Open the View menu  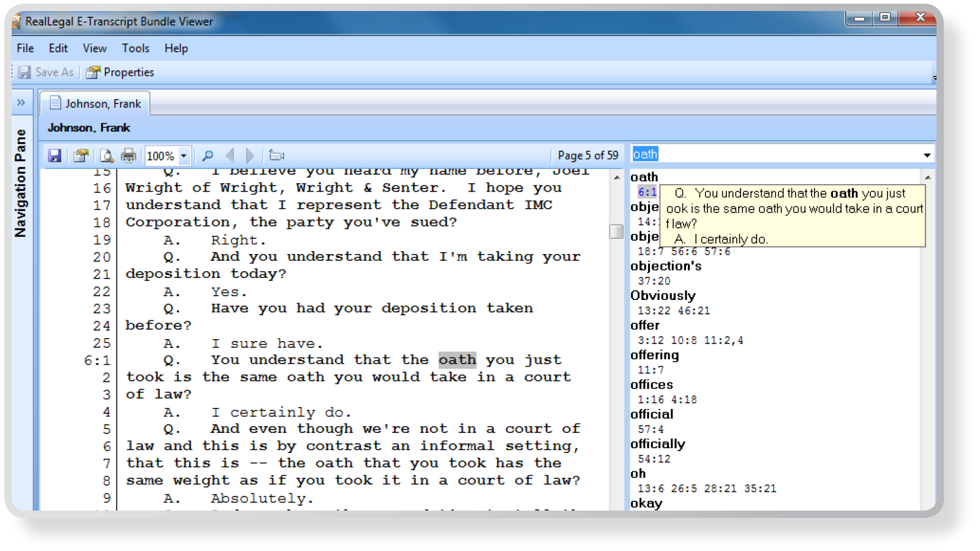click(95, 48)
